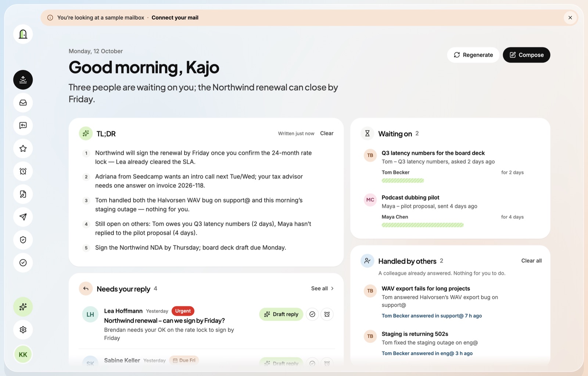Viewport: 588px width, 376px height.
Task: Select the daily briefing sunrise icon
Action: pos(23,80)
